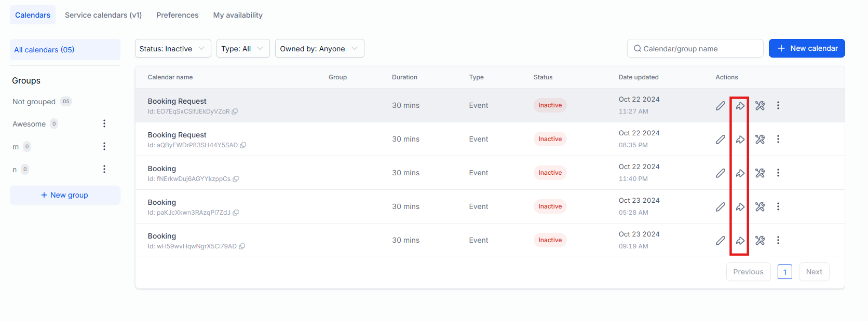Go to the Preferences tab
Image resolution: width=868 pixels, height=321 pixels.
coord(178,15)
